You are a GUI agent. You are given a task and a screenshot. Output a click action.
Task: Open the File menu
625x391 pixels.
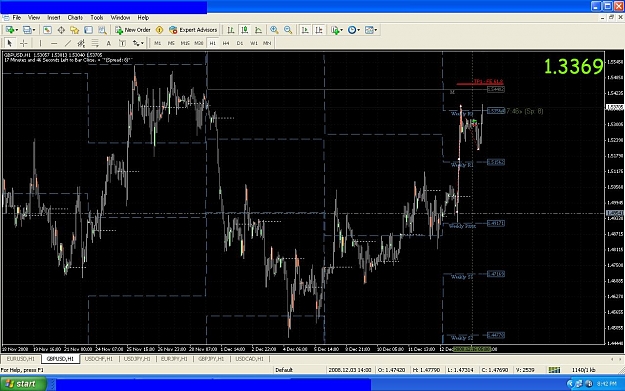[x=17, y=18]
